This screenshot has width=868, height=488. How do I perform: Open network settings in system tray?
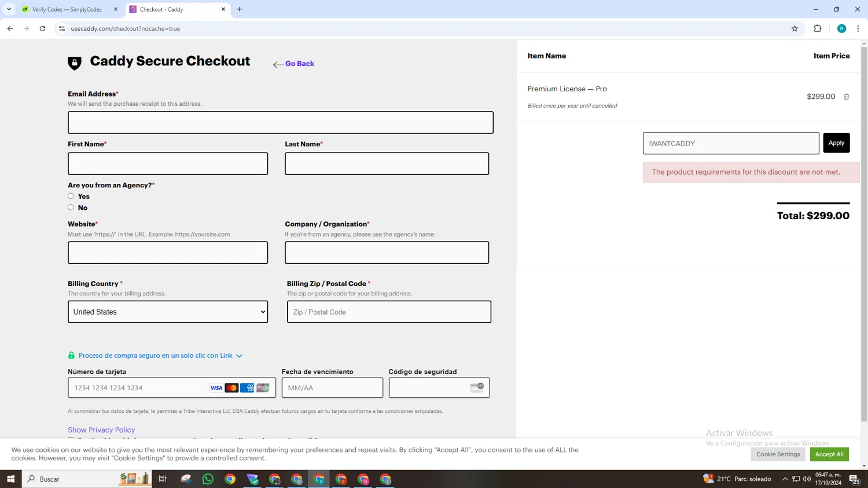[796, 479]
